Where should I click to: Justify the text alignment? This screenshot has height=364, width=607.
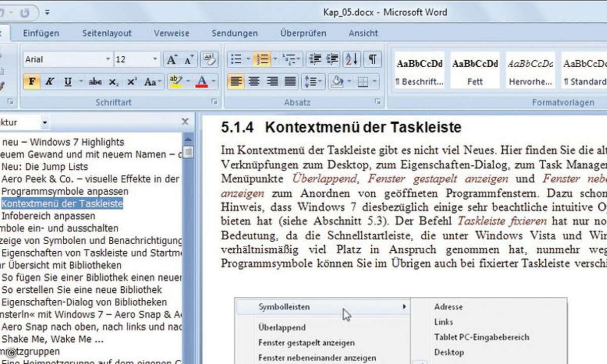(x=290, y=81)
